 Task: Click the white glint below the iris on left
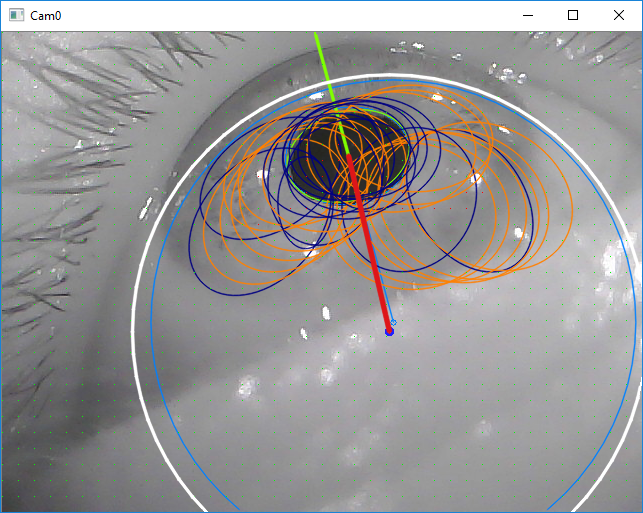(x=312, y=254)
